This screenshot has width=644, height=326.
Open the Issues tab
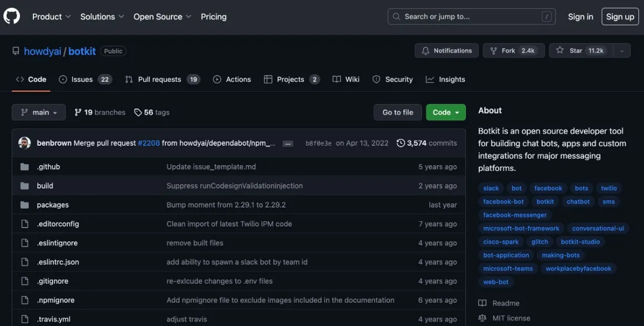point(85,80)
